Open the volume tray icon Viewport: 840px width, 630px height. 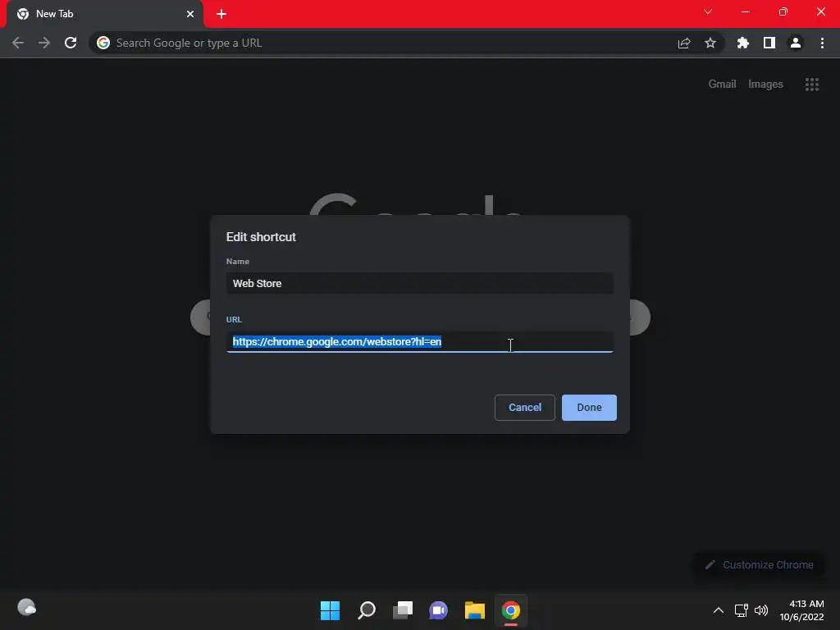[760, 610]
